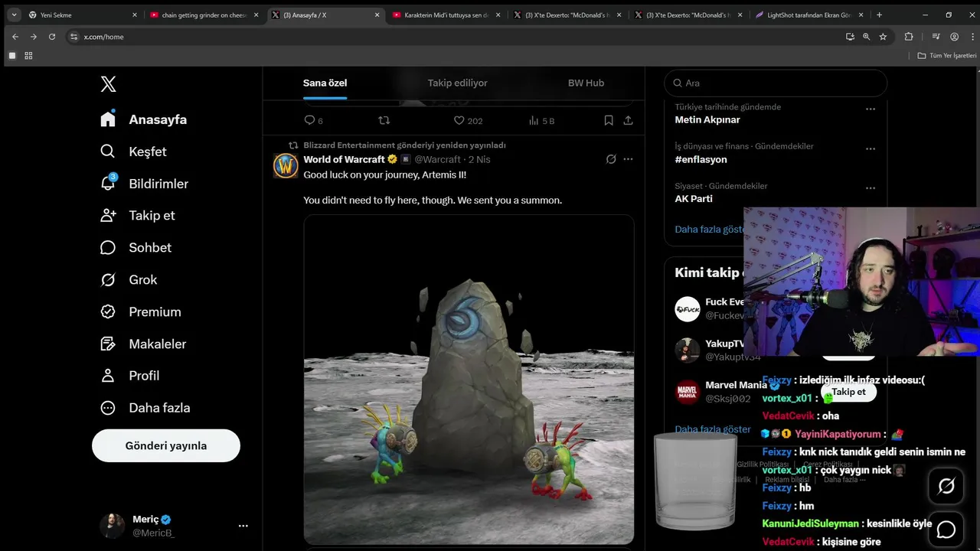Open account menu dots next to Meriç
Viewport: 980px width, 551px height.
(x=243, y=526)
